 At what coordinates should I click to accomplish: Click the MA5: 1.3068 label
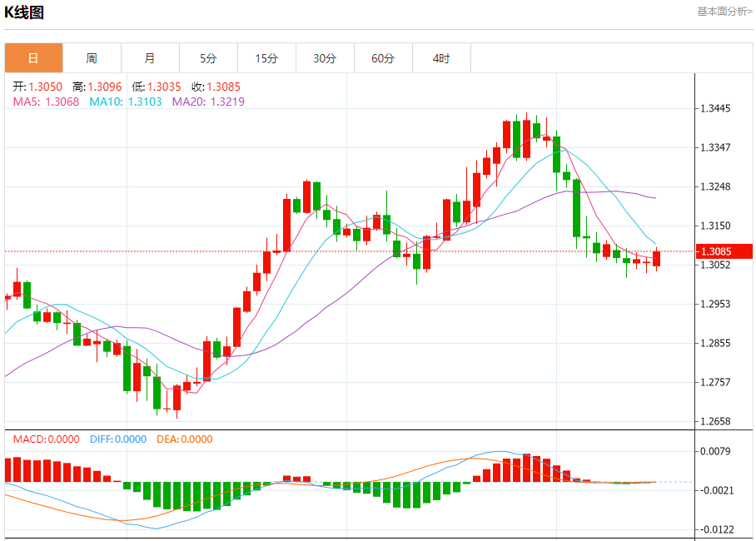[46, 102]
